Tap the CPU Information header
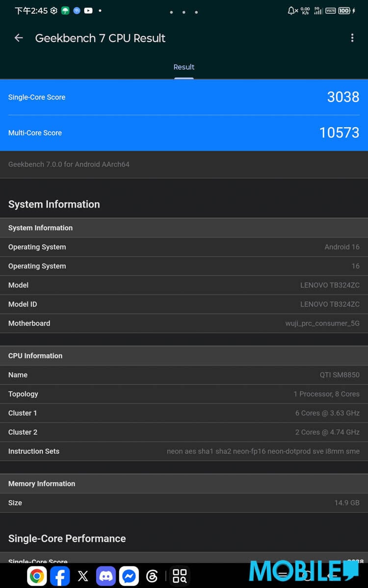368x588 pixels. (184, 355)
